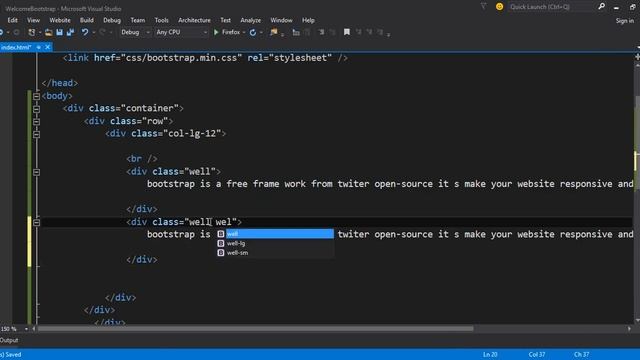Click the scroll right arrow of horizontal scrollbar
The width and height of the screenshot is (640, 360).
[629, 329]
